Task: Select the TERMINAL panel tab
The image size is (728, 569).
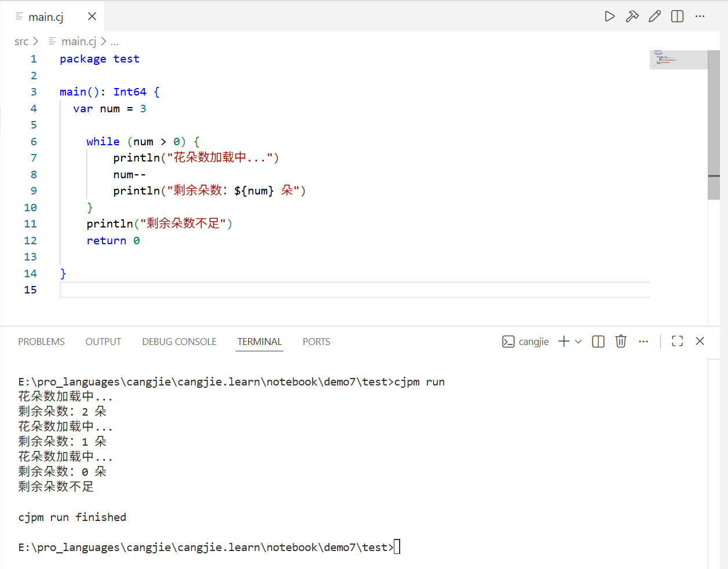Action: pos(259,342)
